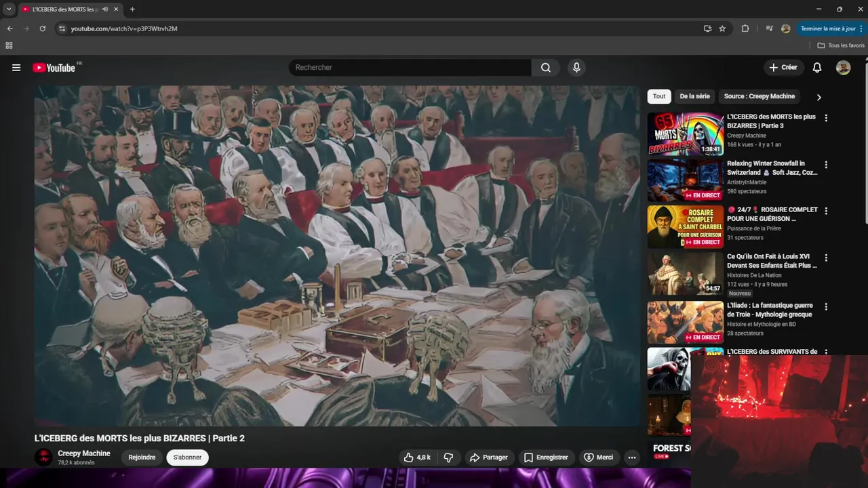Open the account avatar menu on YouTube
The image size is (868, 488).
click(x=843, y=68)
